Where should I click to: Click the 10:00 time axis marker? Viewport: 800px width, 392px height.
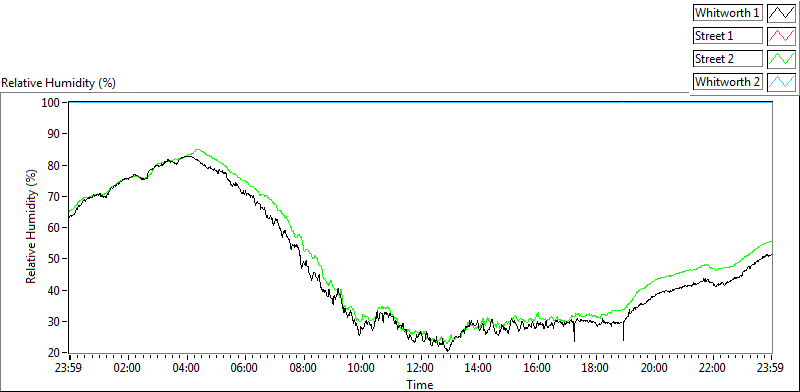(x=362, y=368)
